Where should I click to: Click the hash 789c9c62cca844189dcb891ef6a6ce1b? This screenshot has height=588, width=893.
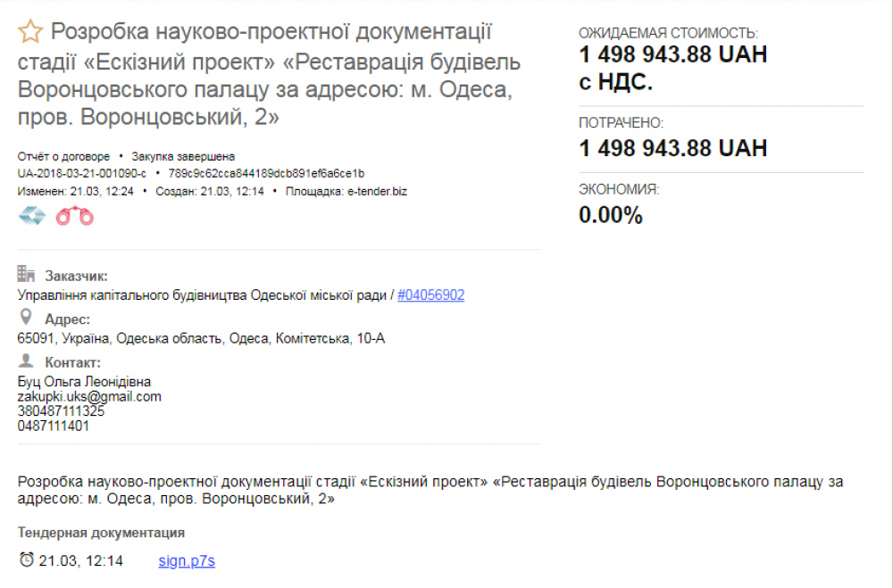265,174
